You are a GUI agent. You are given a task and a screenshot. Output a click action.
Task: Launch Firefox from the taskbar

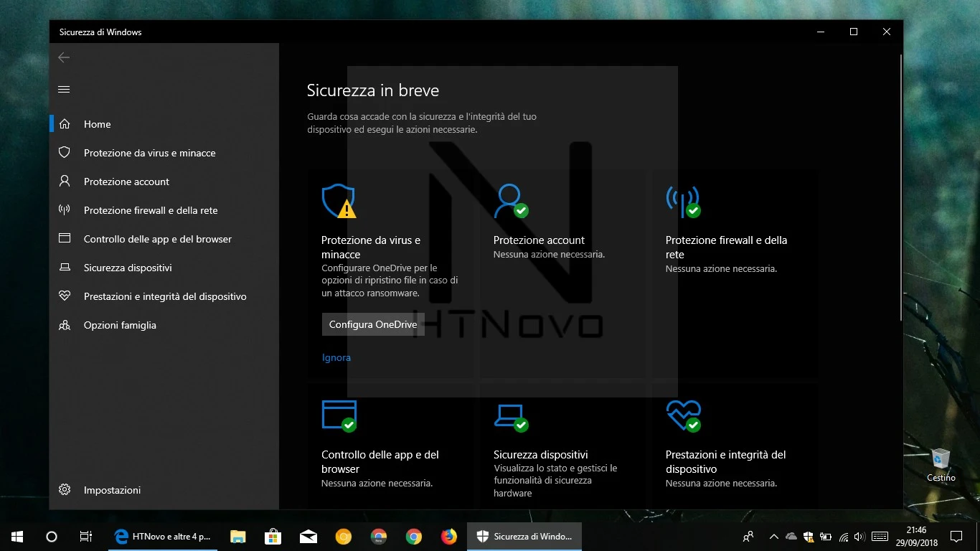pyautogui.click(x=449, y=536)
